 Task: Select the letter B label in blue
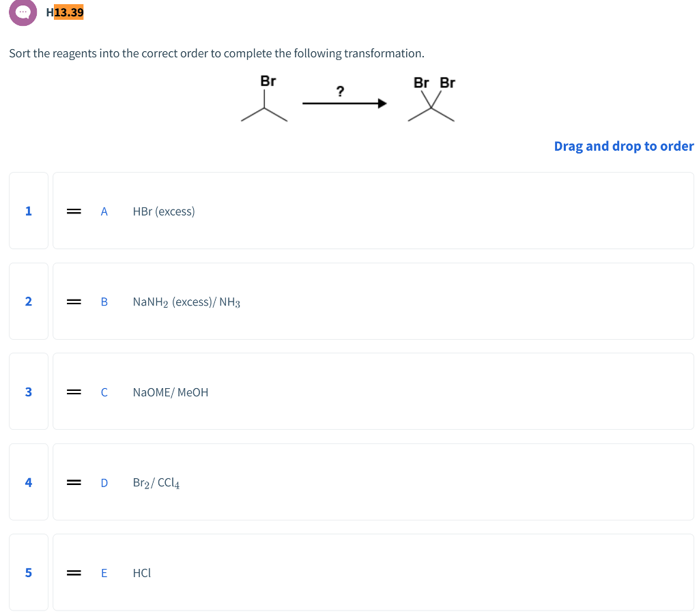pyautogui.click(x=104, y=301)
